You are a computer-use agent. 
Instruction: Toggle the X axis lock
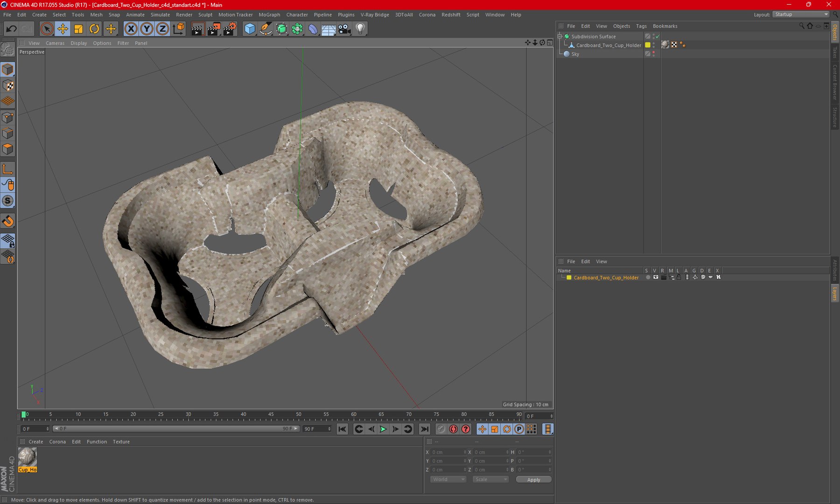coord(131,29)
